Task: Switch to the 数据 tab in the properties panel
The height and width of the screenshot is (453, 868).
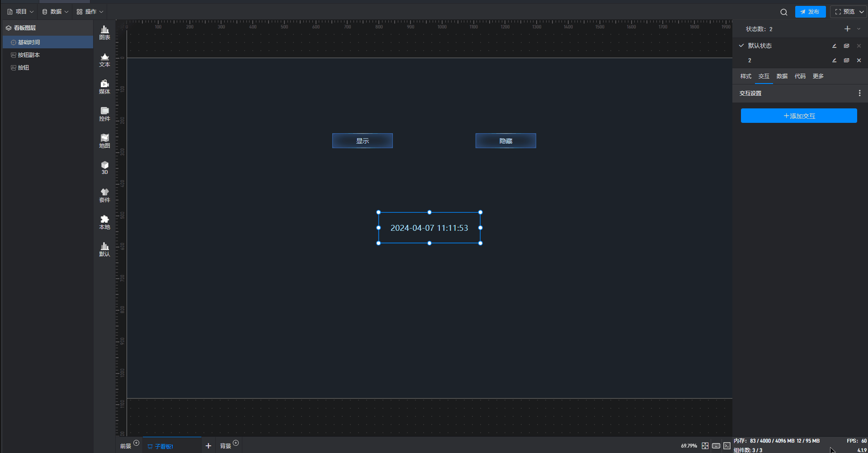Action: pyautogui.click(x=782, y=76)
